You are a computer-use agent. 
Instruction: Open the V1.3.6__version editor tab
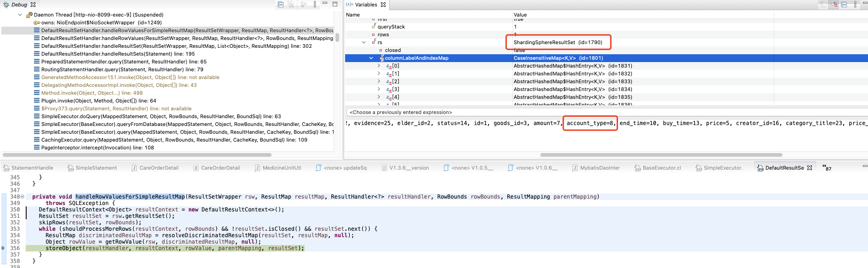[405, 168]
